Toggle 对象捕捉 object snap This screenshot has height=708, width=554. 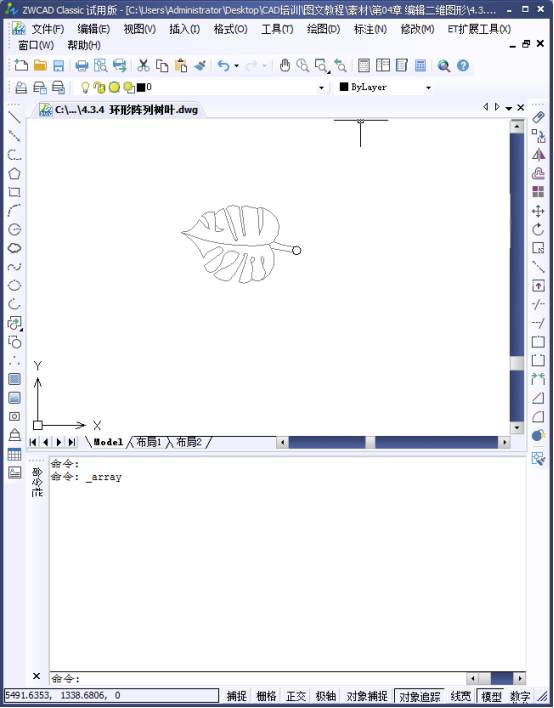coord(367,696)
